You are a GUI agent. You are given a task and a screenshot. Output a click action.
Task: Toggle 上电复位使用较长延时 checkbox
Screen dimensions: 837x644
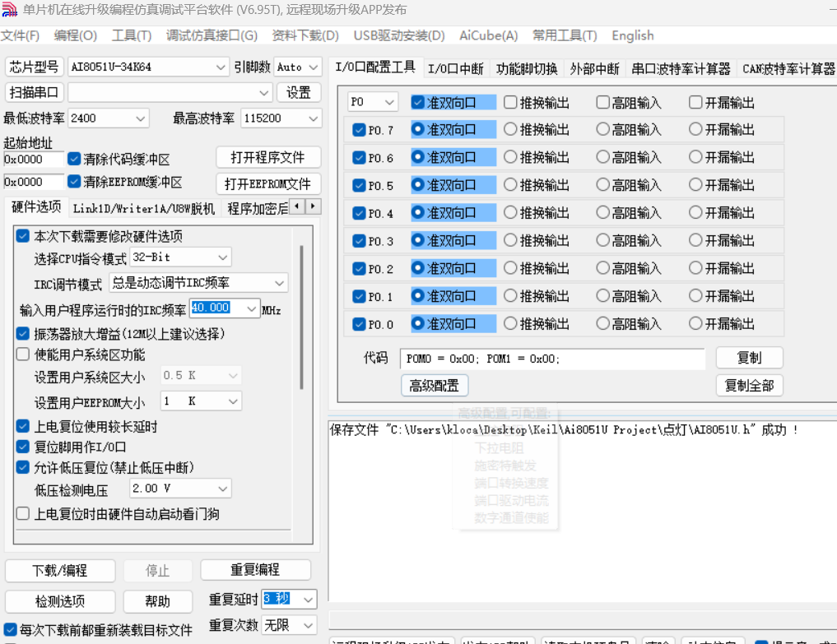[x=23, y=426]
